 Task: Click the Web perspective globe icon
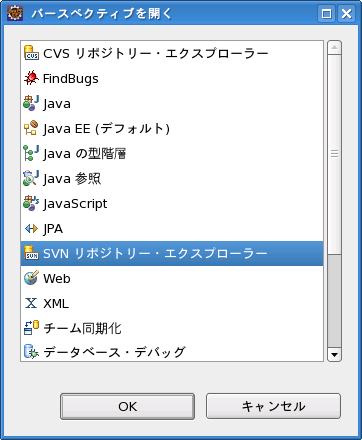pos(31,278)
